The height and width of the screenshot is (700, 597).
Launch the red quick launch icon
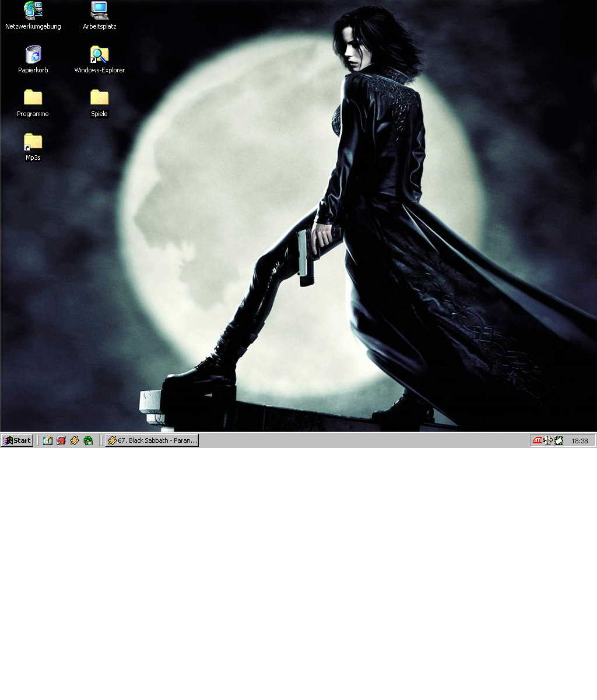point(61,440)
